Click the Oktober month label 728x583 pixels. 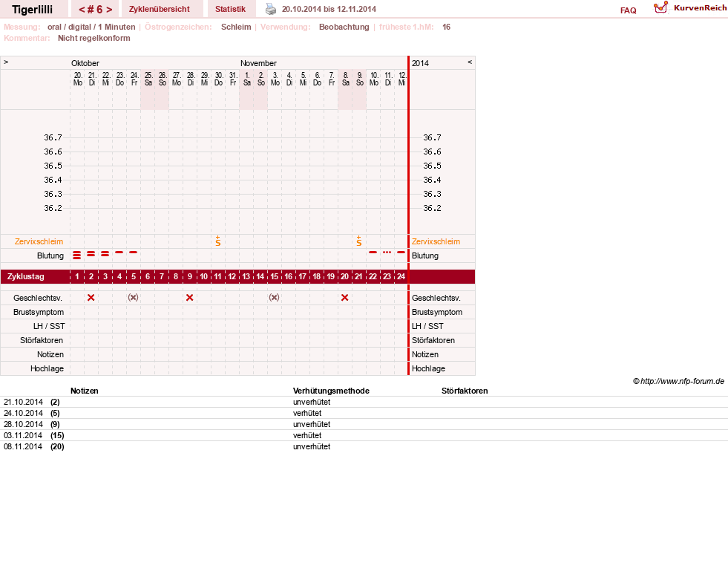(85, 63)
